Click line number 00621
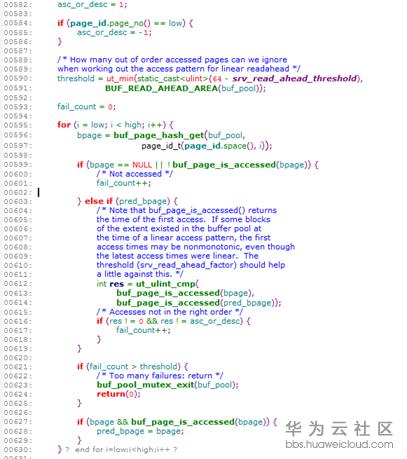 click(18, 367)
